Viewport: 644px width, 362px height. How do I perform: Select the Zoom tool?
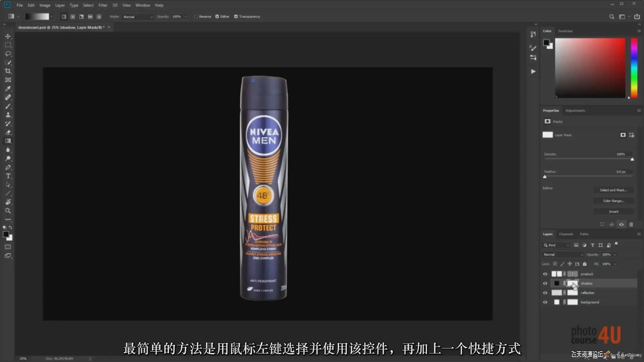[8, 211]
